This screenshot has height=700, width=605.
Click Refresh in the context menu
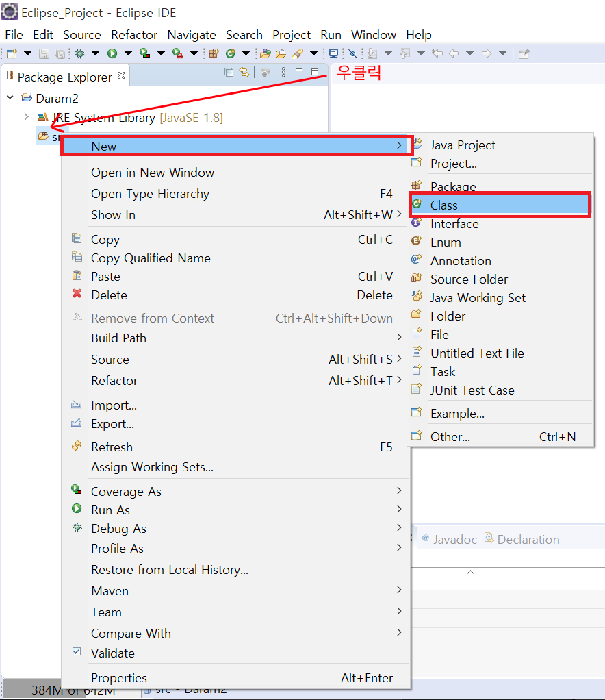click(235, 447)
